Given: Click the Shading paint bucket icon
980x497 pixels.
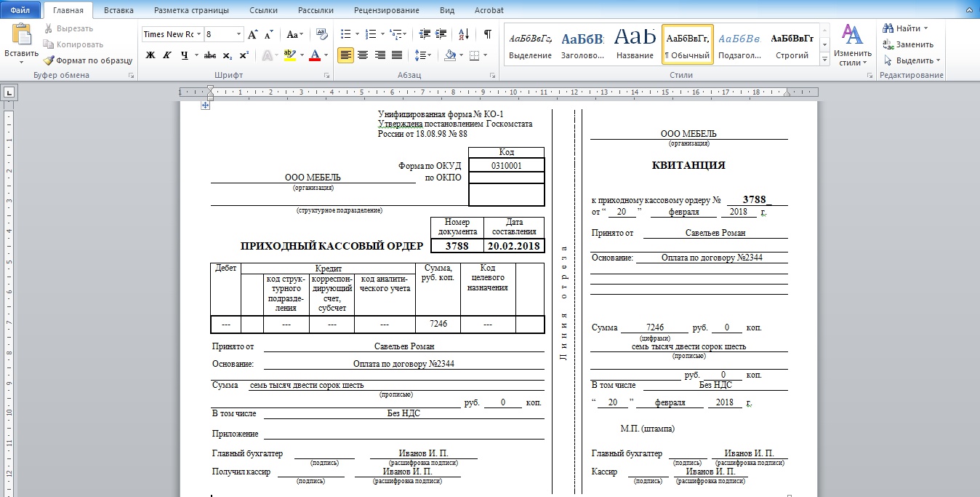Looking at the screenshot, I should 449,55.
